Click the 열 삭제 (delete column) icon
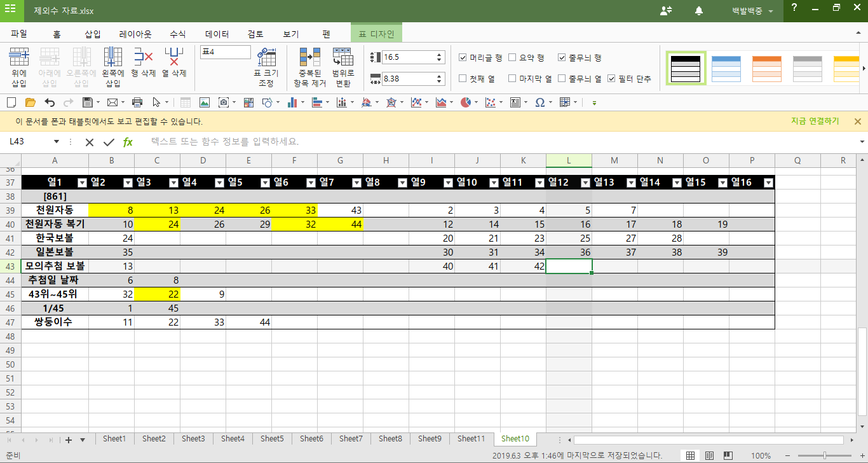Viewport: 868px width, 463px height. click(174, 59)
